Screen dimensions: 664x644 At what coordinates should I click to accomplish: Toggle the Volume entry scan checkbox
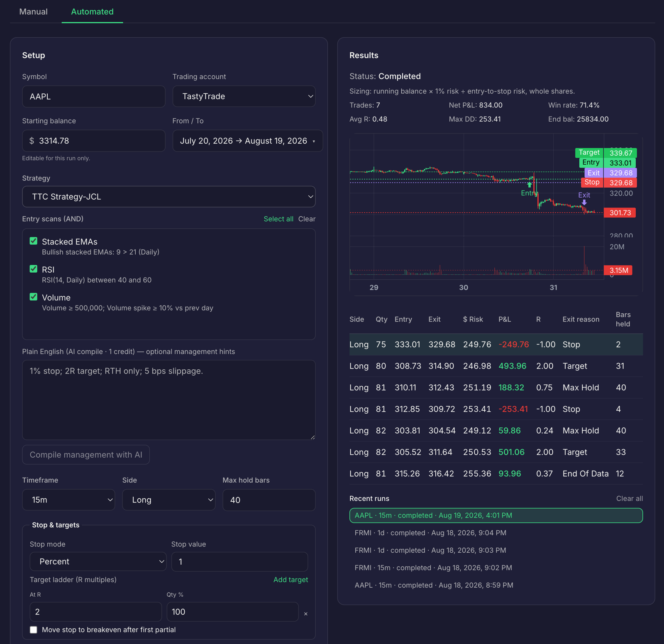[34, 297]
